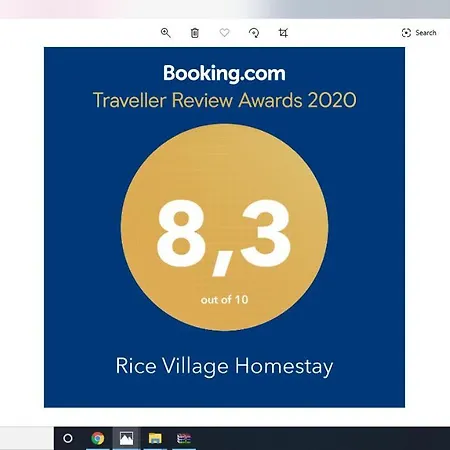This screenshot has width=450, height=450.
Task: Rotate the image using the rotate icon
Action: coord(254,33)
